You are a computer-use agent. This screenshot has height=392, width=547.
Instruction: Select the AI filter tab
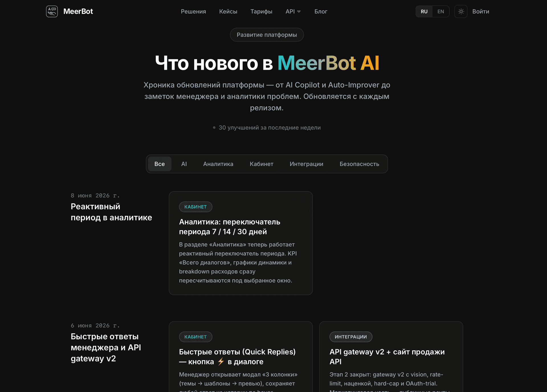pyautogui.click(x=184, y=164)
